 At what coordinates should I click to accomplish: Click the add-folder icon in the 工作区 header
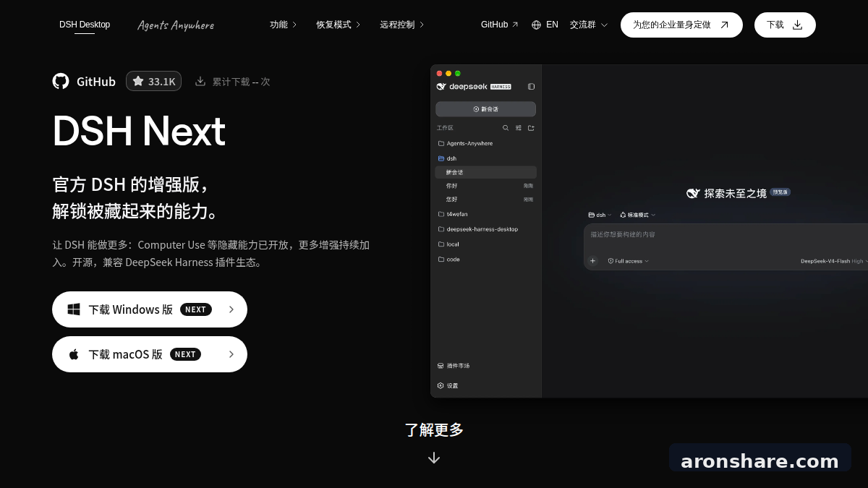click(x=531, y=128)
